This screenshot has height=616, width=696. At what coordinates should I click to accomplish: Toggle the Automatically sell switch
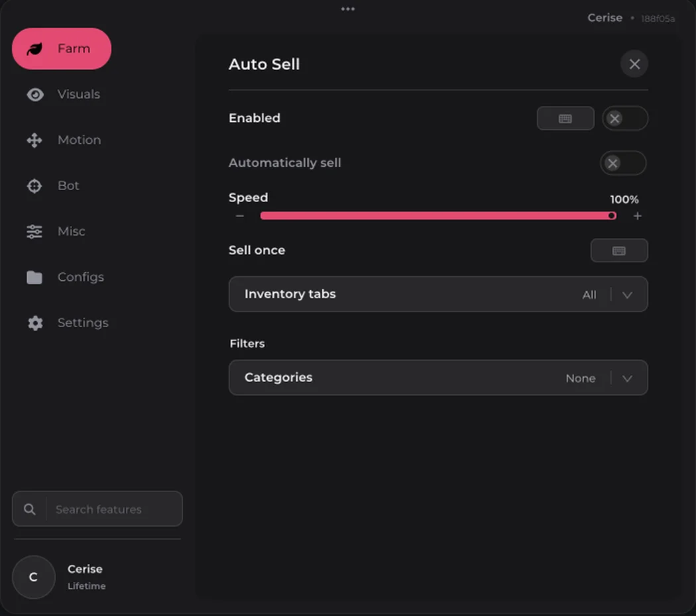(623, 163)
